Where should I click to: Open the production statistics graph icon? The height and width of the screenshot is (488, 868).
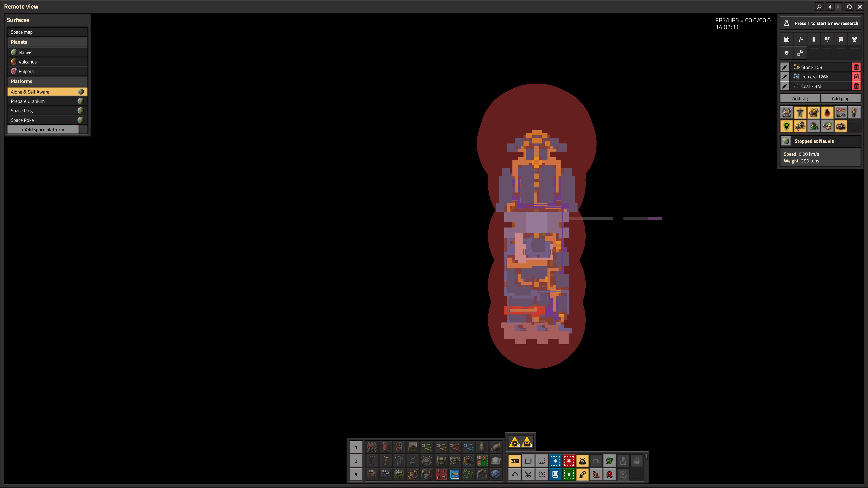[800, 39]
